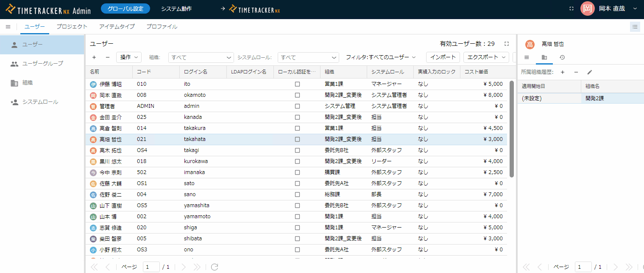Click the user list vertical scrollbar
The image size is (644, 273).
point(512,127)
